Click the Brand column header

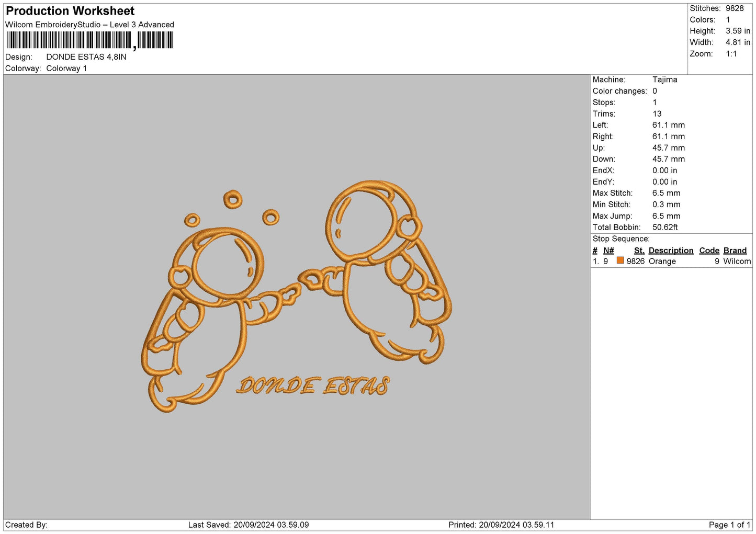point(735,251)
